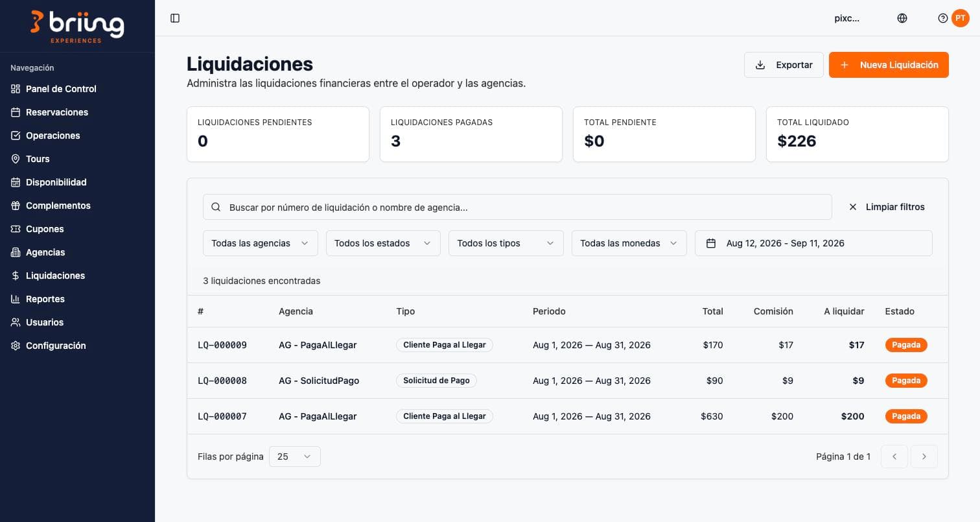Image resolution: width=980 pixels, height=522 pixels.
Task: Click the Liquidaciones dollar sign icon
Action: [16, 276]
